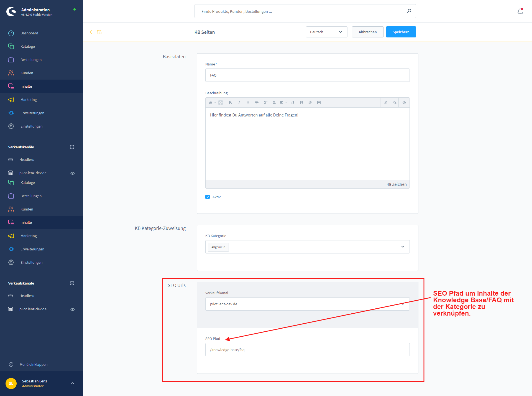This screenshot has height=396, width=532.
Task: Click the Abbrechen button
Action: [x=368, y=32]
